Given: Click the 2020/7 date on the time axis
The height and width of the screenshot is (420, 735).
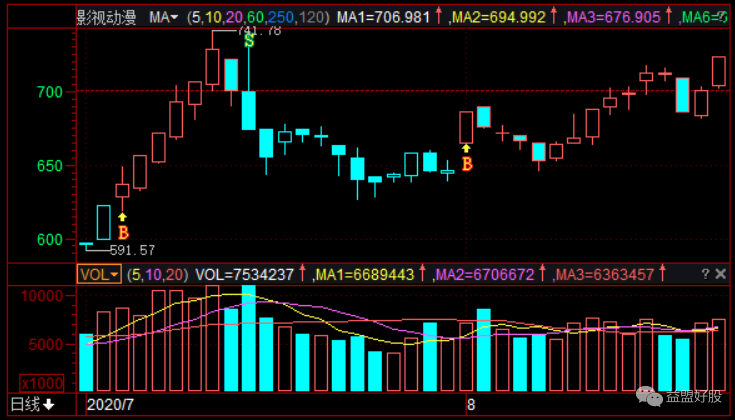Looking at the screenshot, I should coord(111,405).
